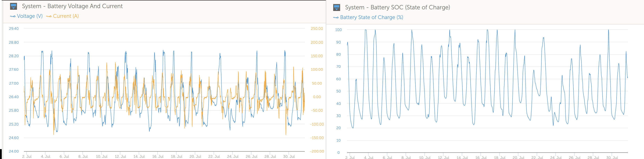
Task: Click the 100 label on the SOC axis
Action: 338,30
